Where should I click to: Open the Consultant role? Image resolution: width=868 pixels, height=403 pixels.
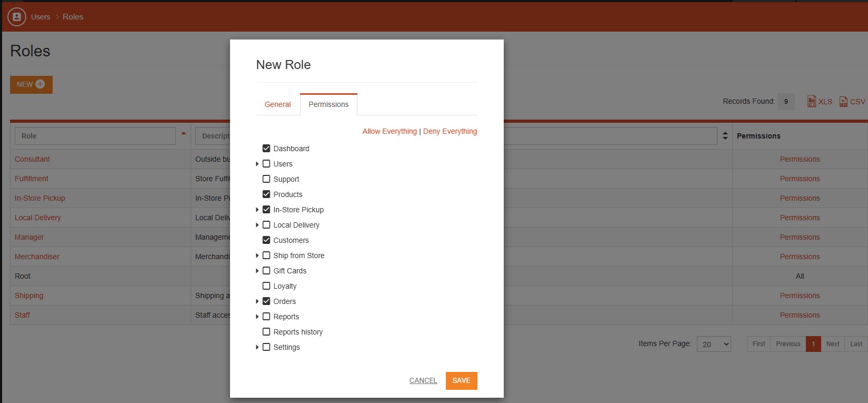pyautogui.click(x=32, y=159)
